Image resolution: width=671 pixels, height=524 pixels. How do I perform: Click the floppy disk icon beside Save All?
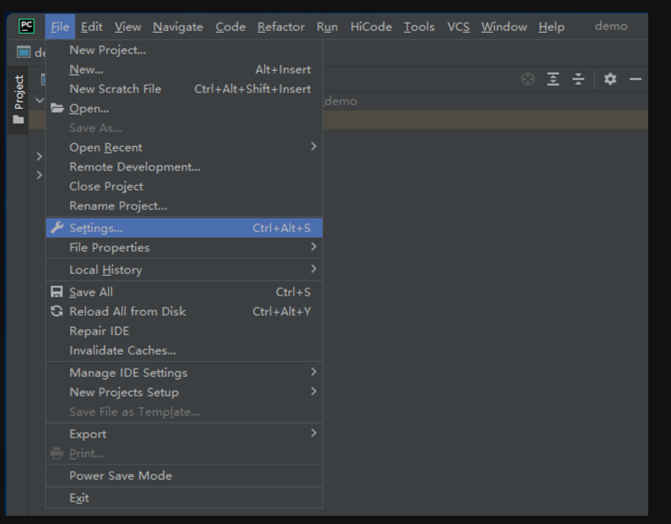pyautogui.click(x=56, y=292)
